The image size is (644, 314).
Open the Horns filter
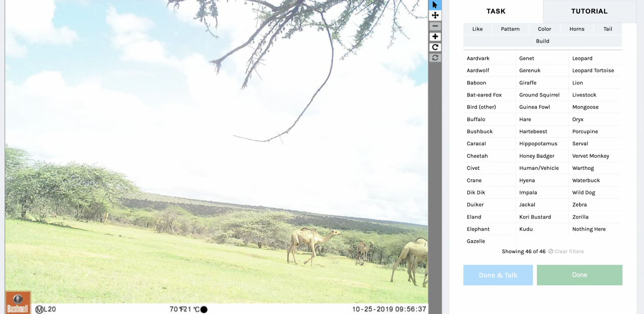tap(577, 29)
